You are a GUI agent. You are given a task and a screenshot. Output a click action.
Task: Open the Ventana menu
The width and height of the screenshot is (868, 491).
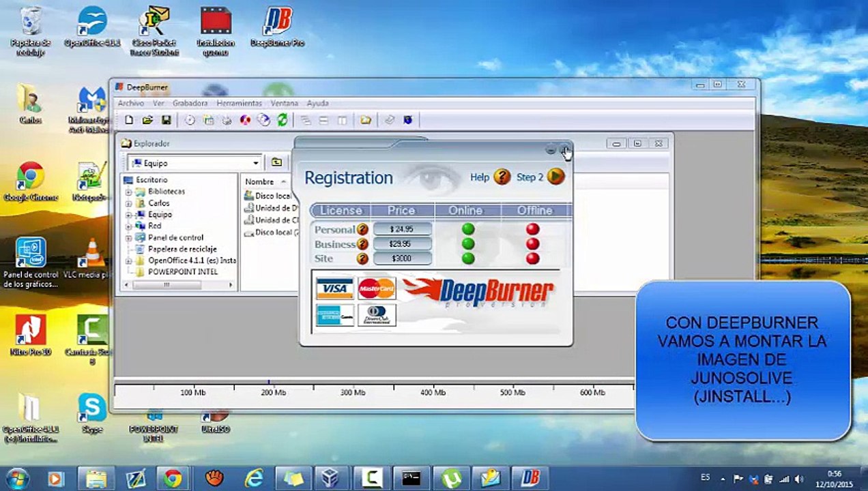coord(285,103)
